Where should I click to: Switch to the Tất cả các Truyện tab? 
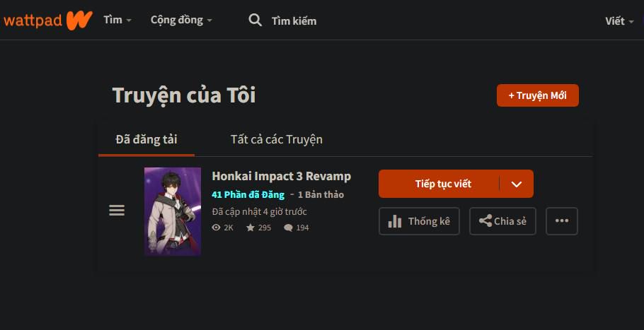point(277,139)
